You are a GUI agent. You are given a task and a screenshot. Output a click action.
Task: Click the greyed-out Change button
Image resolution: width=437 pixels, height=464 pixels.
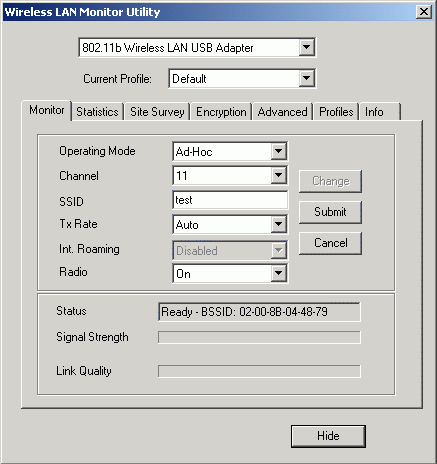330,181
